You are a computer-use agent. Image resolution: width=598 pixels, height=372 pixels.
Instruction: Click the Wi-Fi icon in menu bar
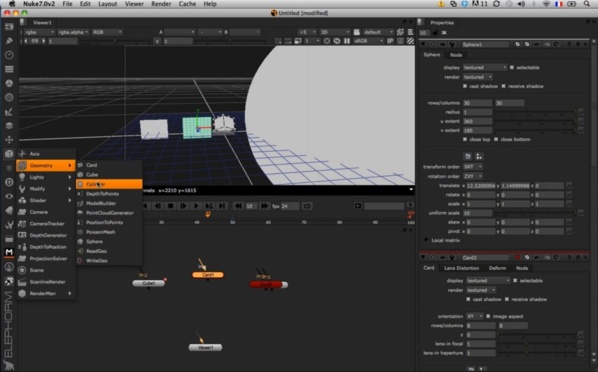pyautogui.click(x=546, y=4)
